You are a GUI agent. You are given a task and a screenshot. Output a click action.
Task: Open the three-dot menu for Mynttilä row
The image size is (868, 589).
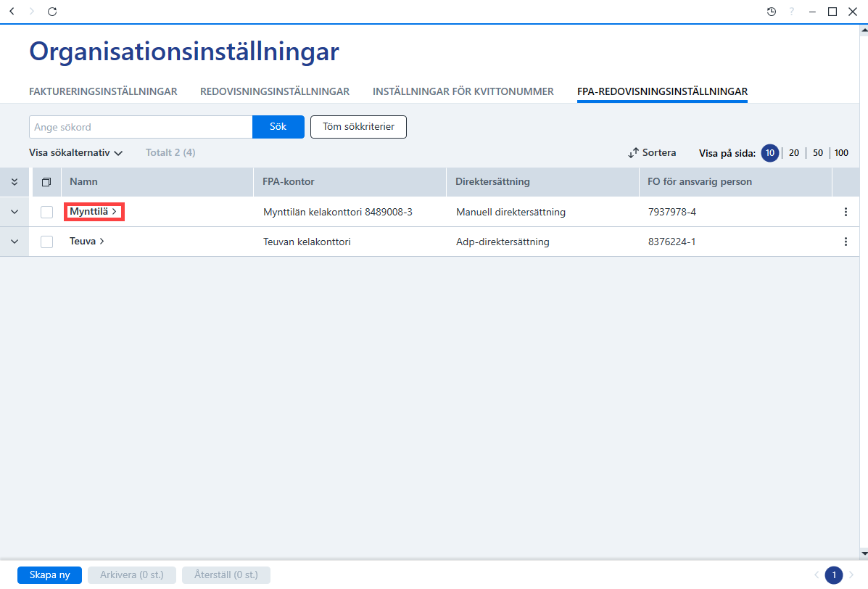click(x=846, y=212)
